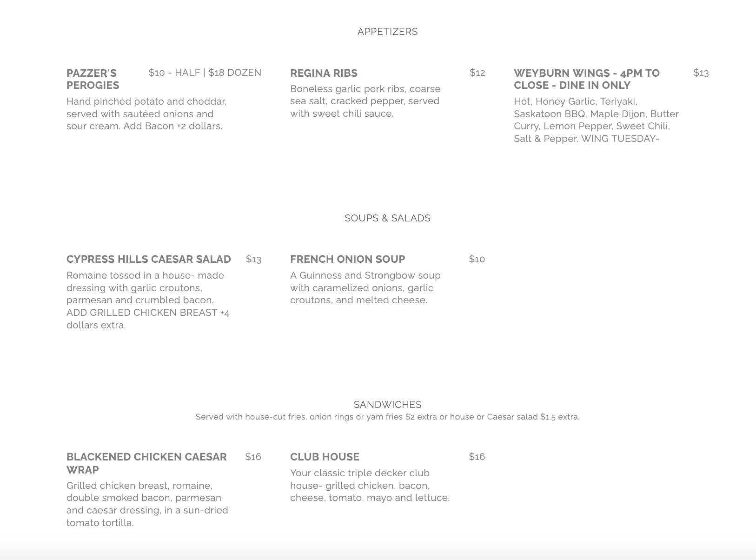Click the Appetizers section heading
Viewport: 756px width, 560px height.
click(x=387, y=32)
